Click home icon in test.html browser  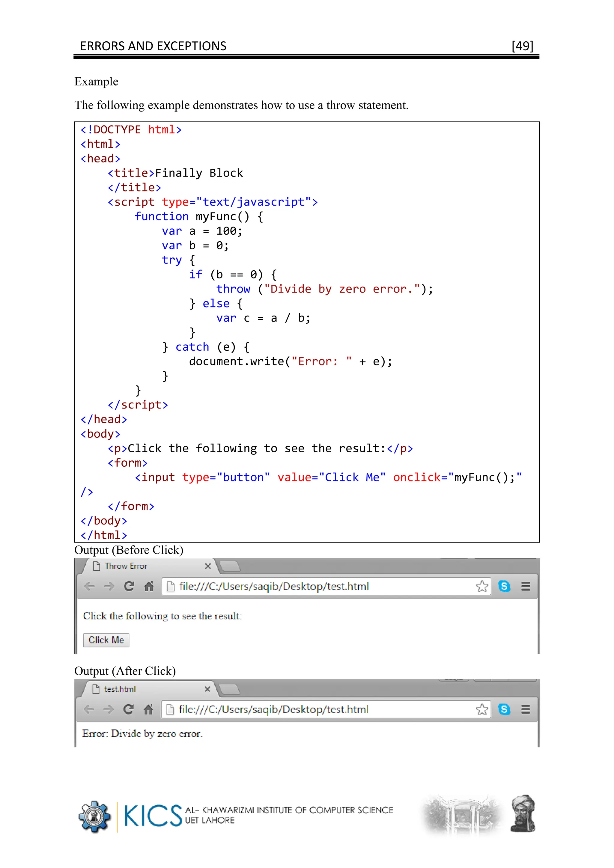pyautogui.click(x=148, y=709)
